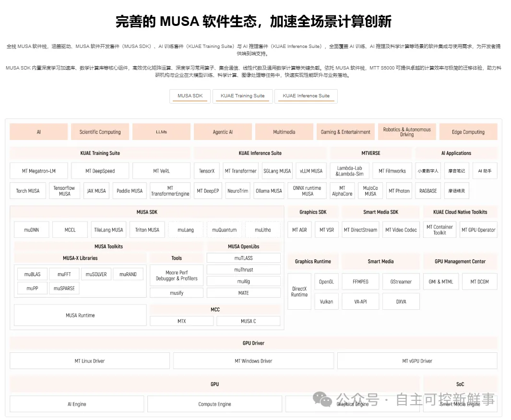Image resolution: width=511 pixels, height=420 pixels.
Task: Select the muLitho box
Action: pyautogui.click(x=262, y=230)
